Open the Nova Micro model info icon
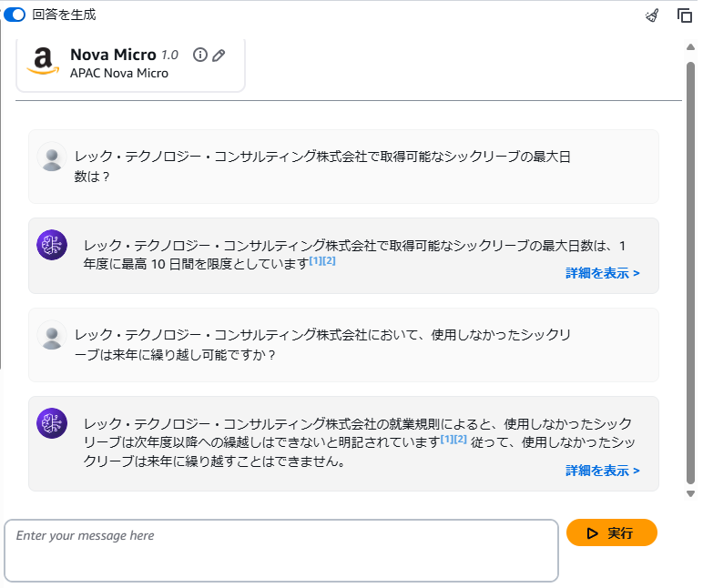This screenshot has width=703, height=588. 200,55
